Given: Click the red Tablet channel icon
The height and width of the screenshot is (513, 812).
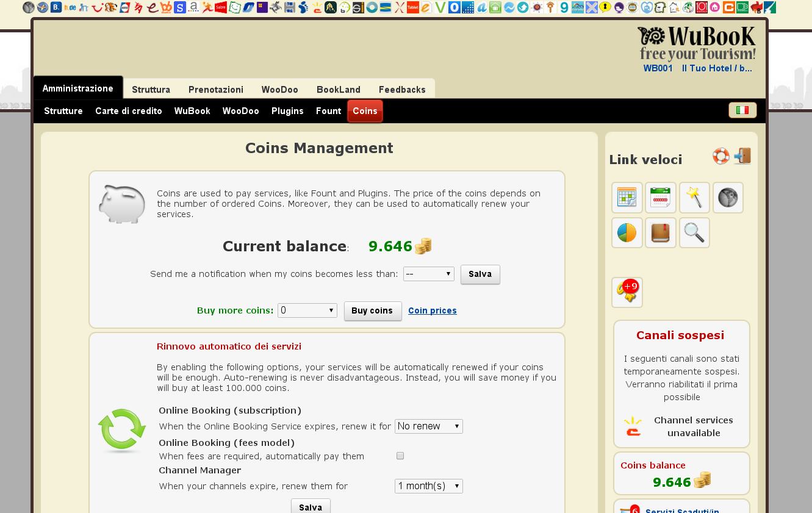Looking at the screenshot, I should 413,7.
